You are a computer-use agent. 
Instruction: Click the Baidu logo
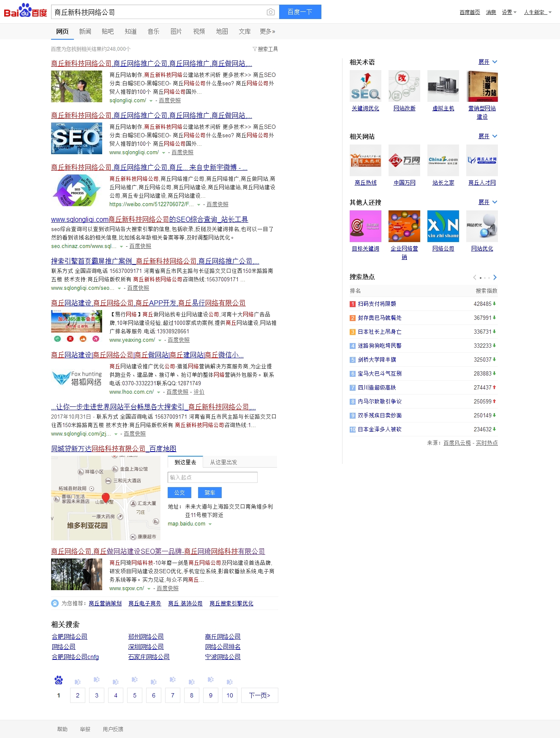pyautogui.click(x=25, y=11)
